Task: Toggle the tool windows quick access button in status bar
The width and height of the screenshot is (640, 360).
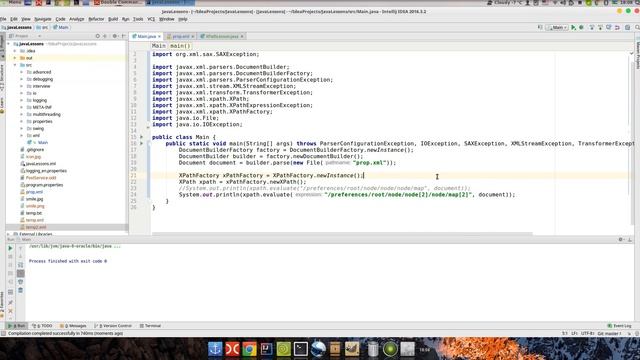Action: (x=3, y=333)
